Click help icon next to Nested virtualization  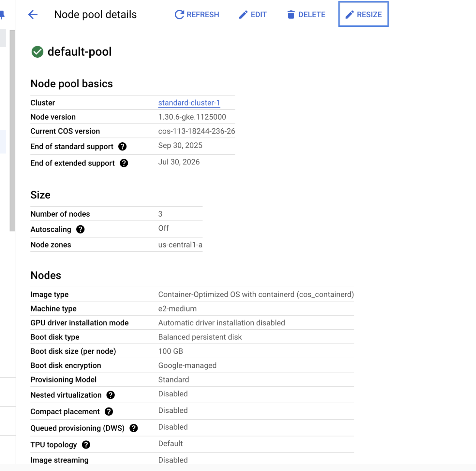pyautogui.click(x=111, y=395)
